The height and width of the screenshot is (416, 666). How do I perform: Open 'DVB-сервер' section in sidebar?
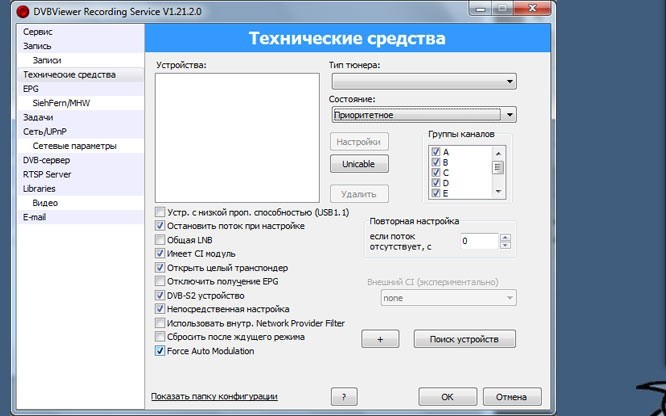pos(46,159)
